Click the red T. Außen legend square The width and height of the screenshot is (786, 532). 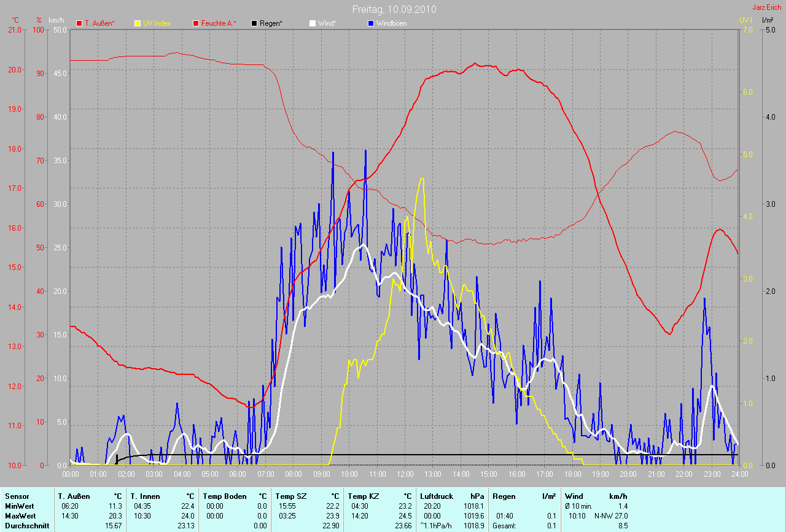tap(79, 23)
